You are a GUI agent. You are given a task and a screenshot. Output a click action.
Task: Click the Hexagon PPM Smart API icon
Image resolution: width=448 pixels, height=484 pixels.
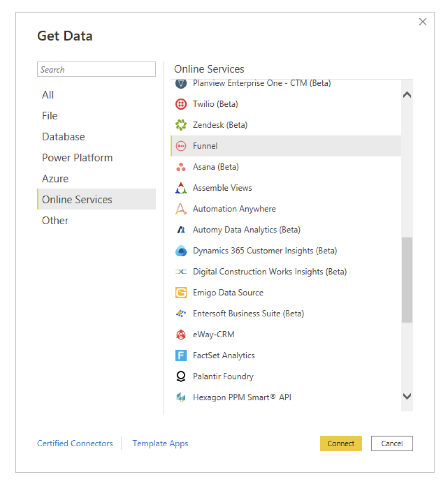click(181, 397)
